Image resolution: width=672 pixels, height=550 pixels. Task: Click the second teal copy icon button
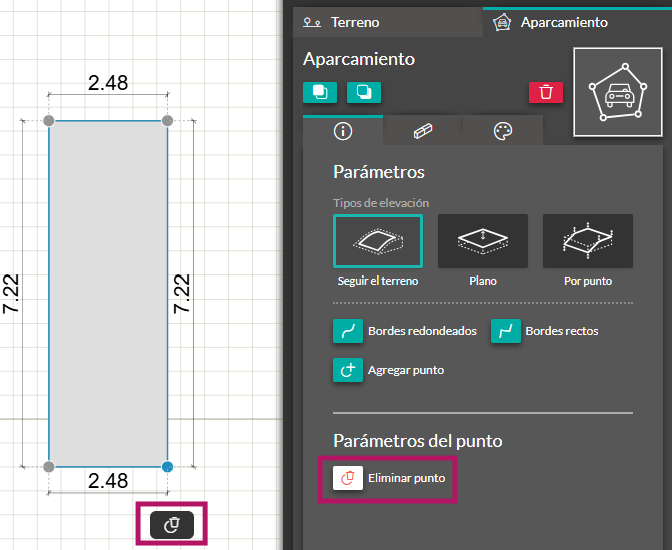pyautogui.click(x=364, y=92)
